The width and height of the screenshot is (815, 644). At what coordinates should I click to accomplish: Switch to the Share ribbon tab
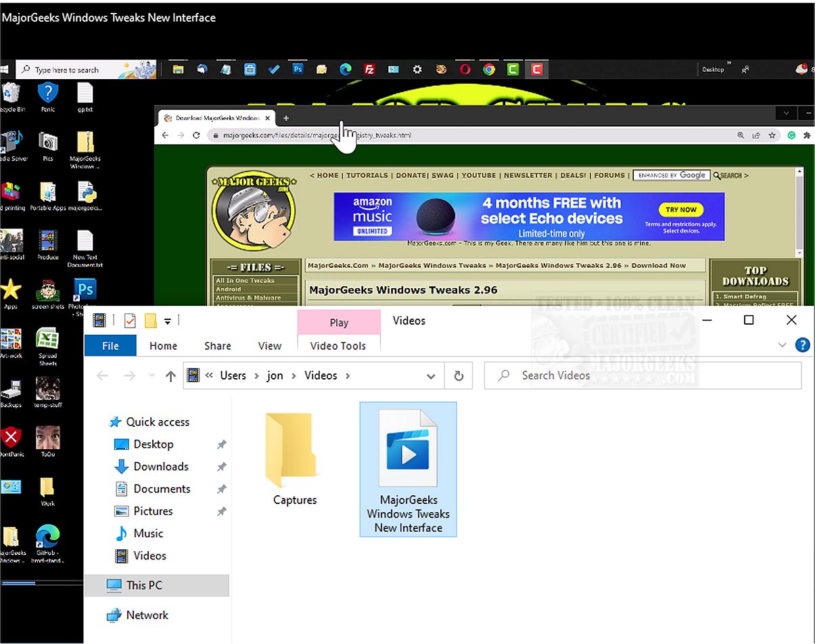(218, 346)
